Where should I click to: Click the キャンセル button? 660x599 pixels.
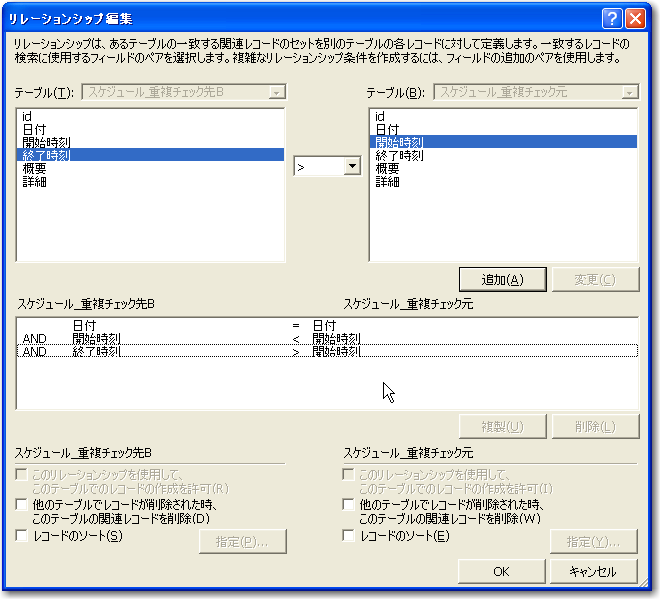click(x=592, y=571)
